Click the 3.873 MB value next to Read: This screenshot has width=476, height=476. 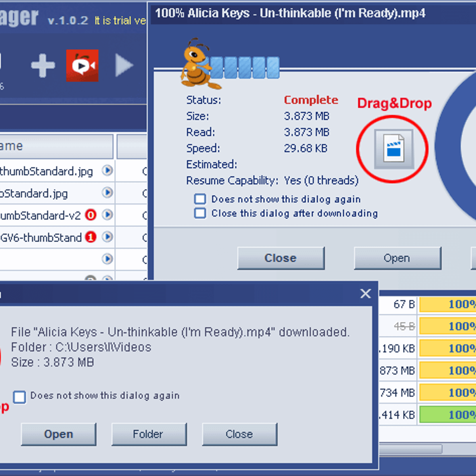[x=307, y=132]
